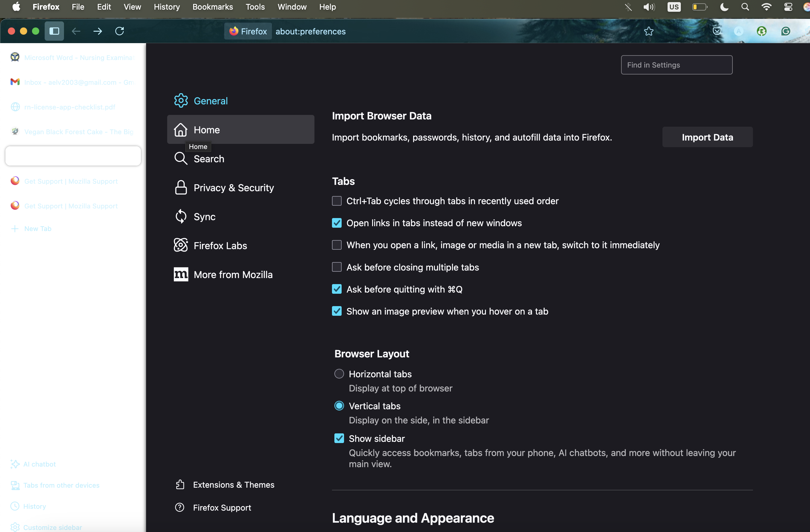This screenshot has width=810, height=532.
Task: Open the File menu
Action: coord(78,7)
